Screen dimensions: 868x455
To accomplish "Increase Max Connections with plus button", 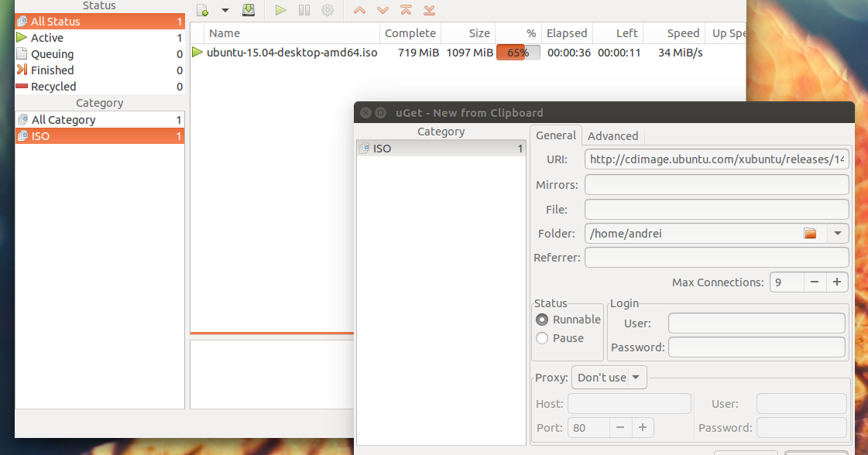I will 837,282.
